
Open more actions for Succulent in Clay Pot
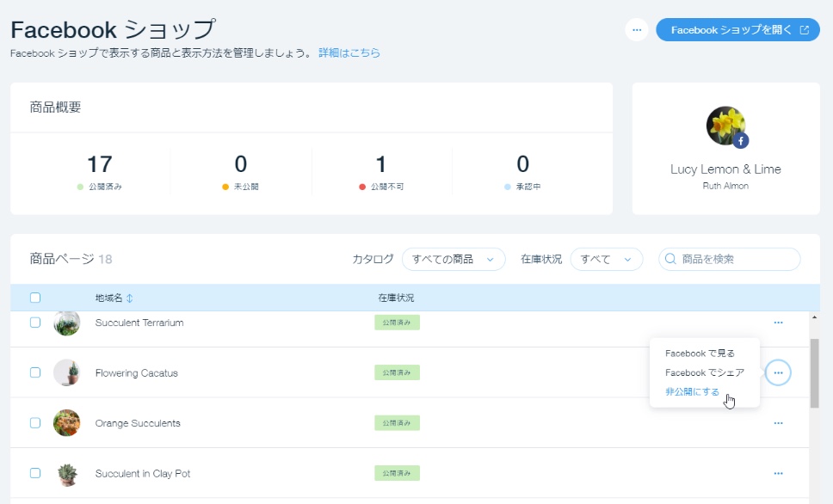(778, 474)
